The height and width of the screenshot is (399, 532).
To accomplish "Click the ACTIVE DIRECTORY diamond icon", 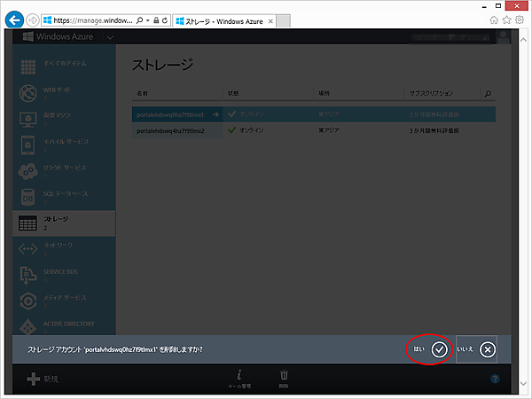I will [x=27, y=326].
